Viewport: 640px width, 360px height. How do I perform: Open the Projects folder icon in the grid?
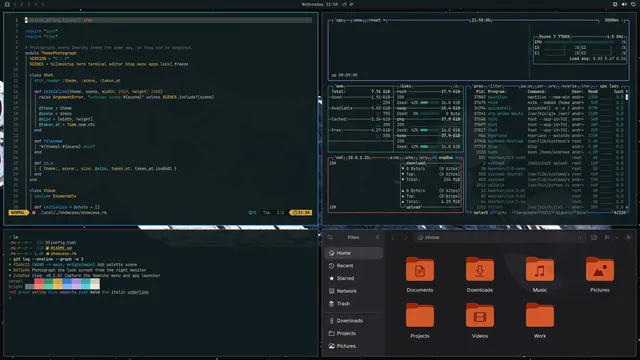tap(420, 316)
